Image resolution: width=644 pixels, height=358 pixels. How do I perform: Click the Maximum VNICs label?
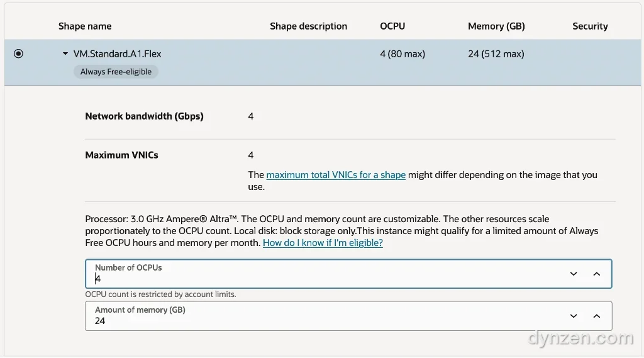click(121, 155)
